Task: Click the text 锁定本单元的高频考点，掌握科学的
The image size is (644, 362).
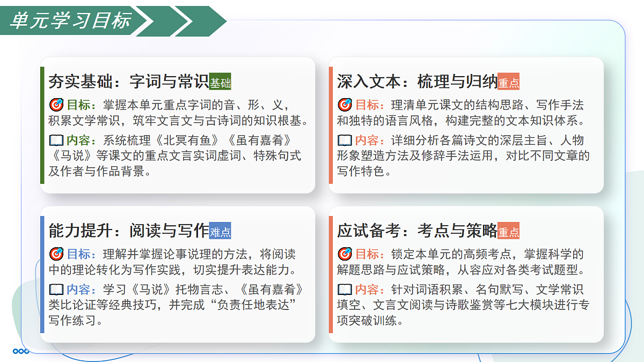Action: coord(487,254)
